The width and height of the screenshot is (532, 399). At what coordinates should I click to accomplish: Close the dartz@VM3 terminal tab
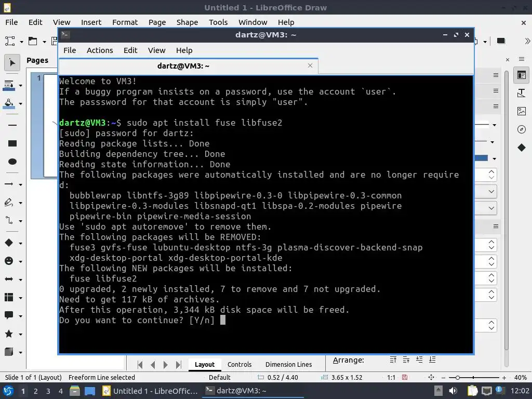[x=310, y=65]
